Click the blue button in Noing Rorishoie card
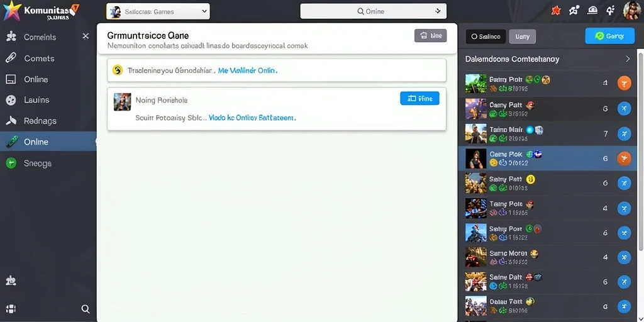644x322 pixels. click(419, 99)
